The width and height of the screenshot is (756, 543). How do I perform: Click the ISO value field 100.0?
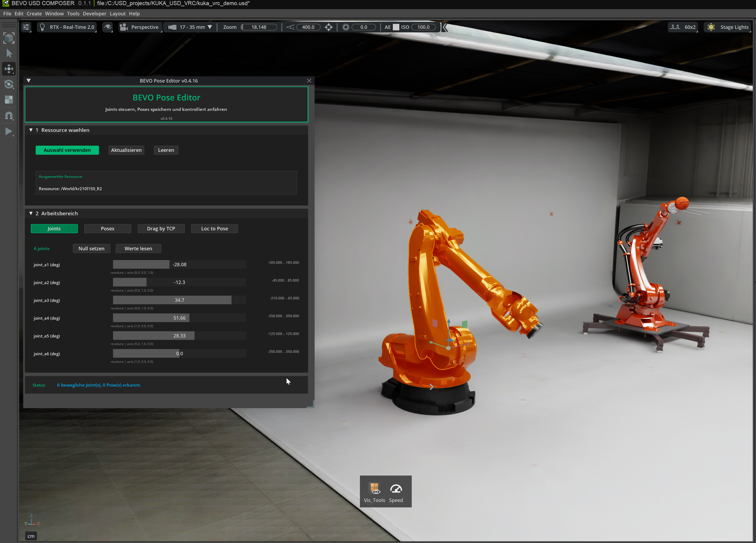(423, 27)
